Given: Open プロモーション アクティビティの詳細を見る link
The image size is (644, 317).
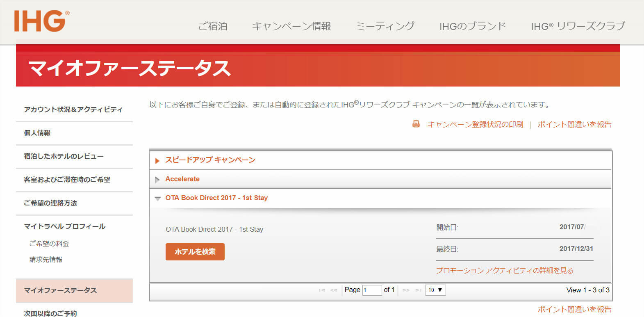Looking at the screenshot, I should pyautogui.click(x=504, y=271).
